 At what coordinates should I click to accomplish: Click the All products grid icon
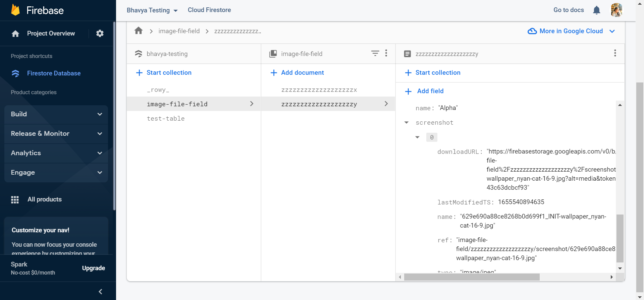(x=15, y=200)
